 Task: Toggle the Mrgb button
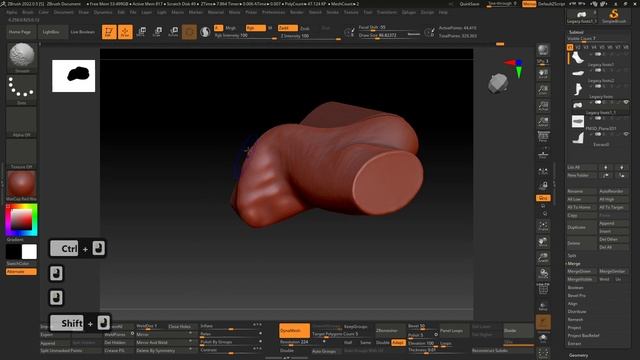click(x=231, y=28)
